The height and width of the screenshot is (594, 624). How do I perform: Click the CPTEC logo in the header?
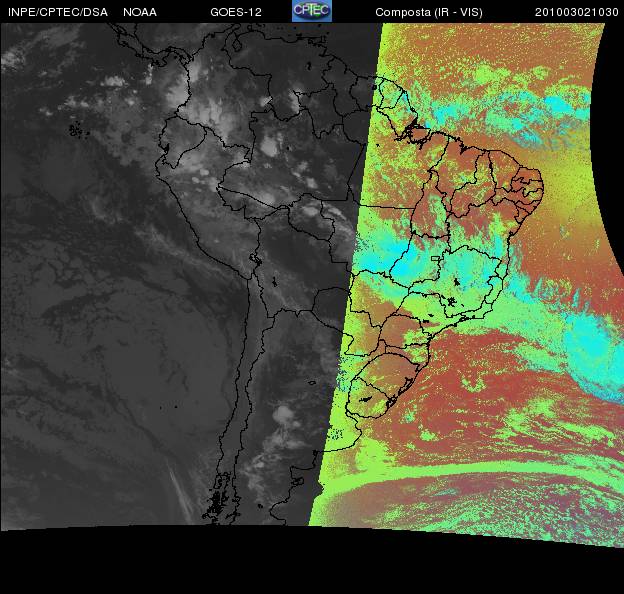312,11
